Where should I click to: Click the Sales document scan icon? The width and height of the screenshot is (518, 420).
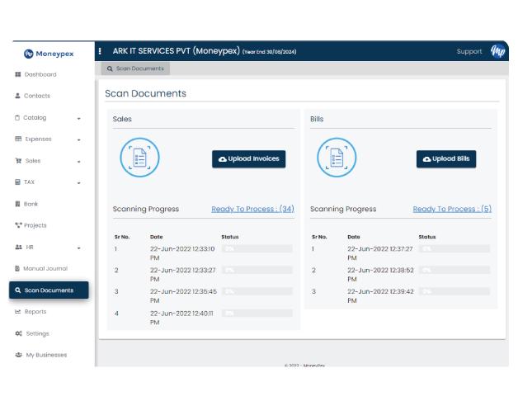click(x=139, y=158)
